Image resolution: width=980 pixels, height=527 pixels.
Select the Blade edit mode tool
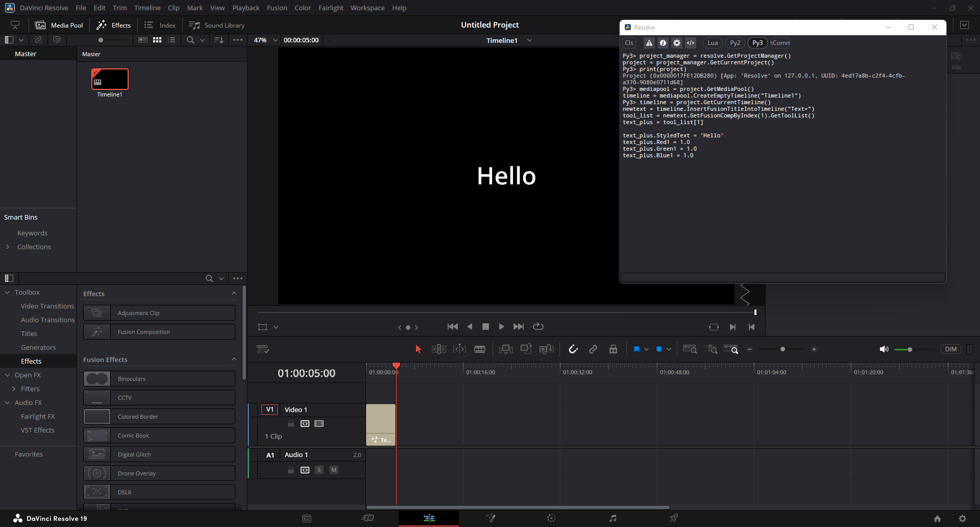click(480, 349)
